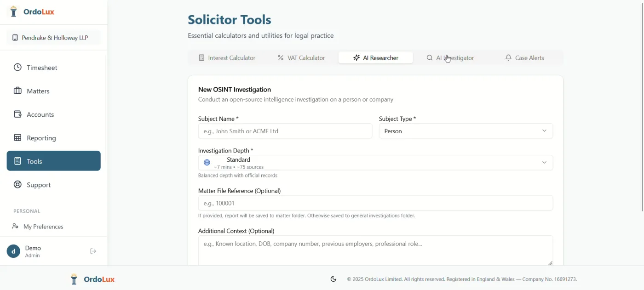Viewport: 644px width, 290px height.
Task: Open the Subject Type dropdown
Action: (466, 131)
